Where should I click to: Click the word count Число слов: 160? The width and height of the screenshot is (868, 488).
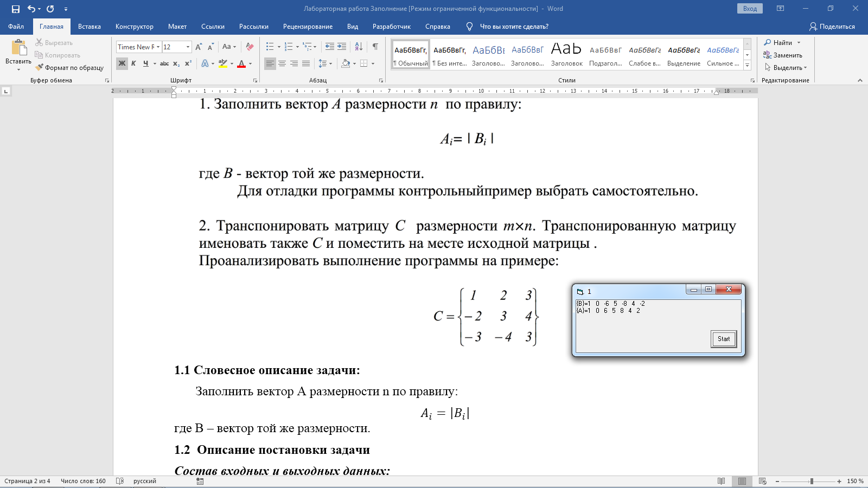pyautogui.click(x=83, y=481)
